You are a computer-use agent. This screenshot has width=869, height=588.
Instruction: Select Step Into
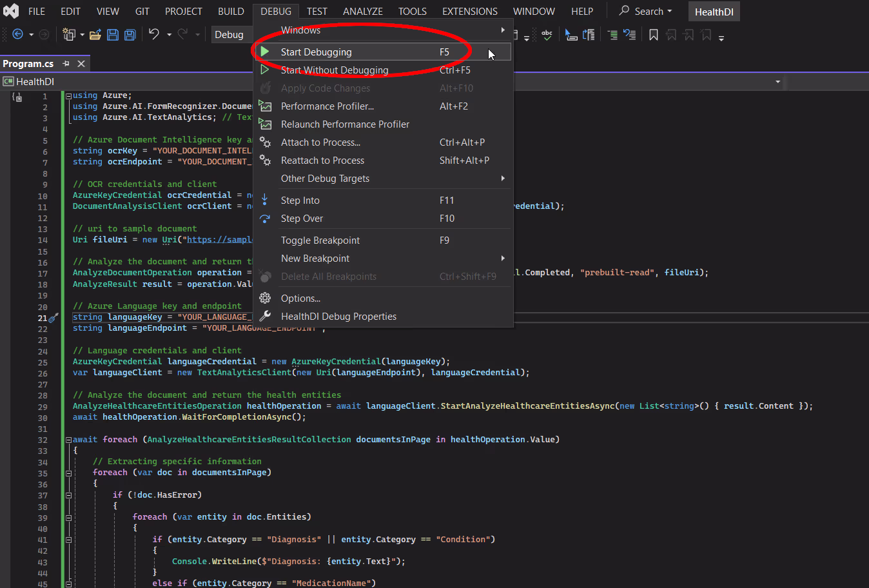click(x=383, y=201)
